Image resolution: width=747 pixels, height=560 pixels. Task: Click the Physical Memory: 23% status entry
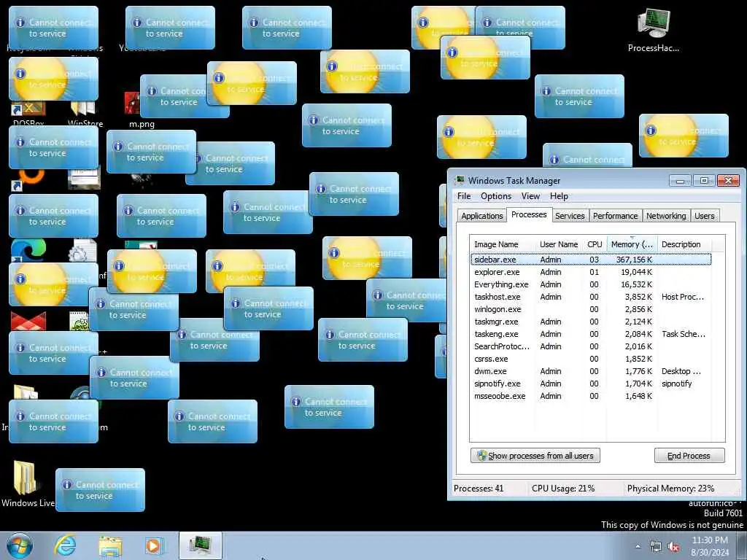point(670,488)
